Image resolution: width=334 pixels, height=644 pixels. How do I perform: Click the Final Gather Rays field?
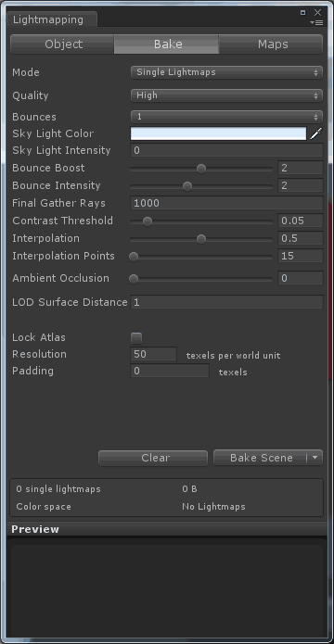[x=226, y=203]
